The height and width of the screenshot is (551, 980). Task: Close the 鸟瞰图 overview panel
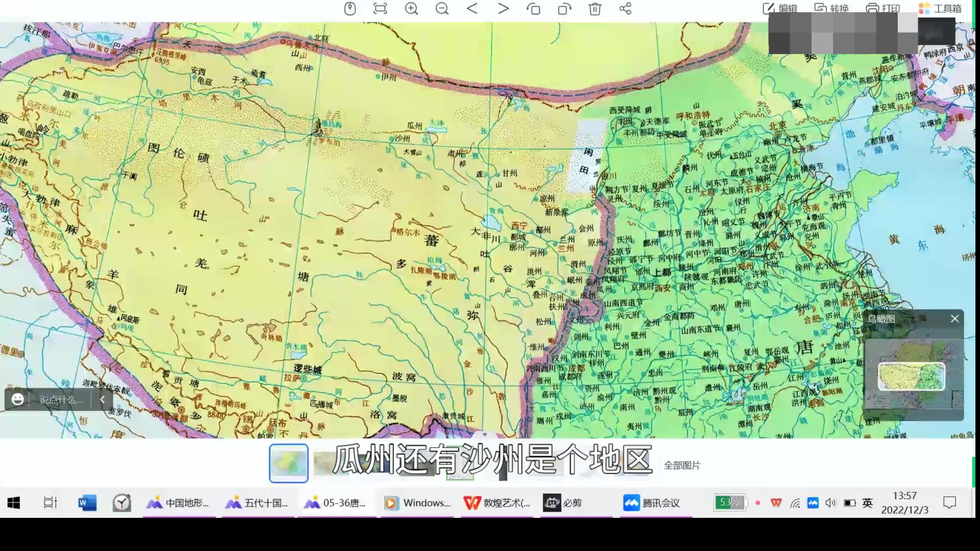click(x=954, y=319)
